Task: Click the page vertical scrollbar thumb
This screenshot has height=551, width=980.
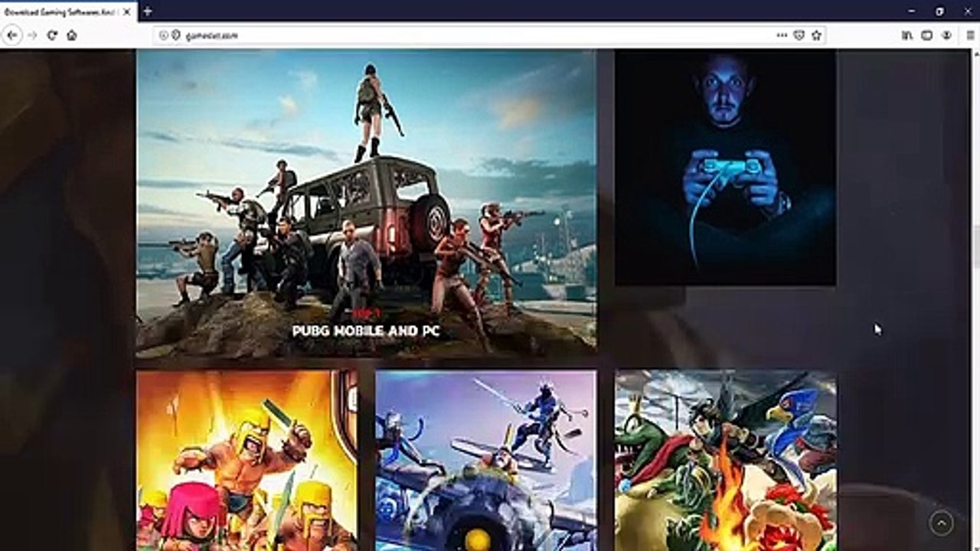Action: pyautogui.click(x=975, y=247)
